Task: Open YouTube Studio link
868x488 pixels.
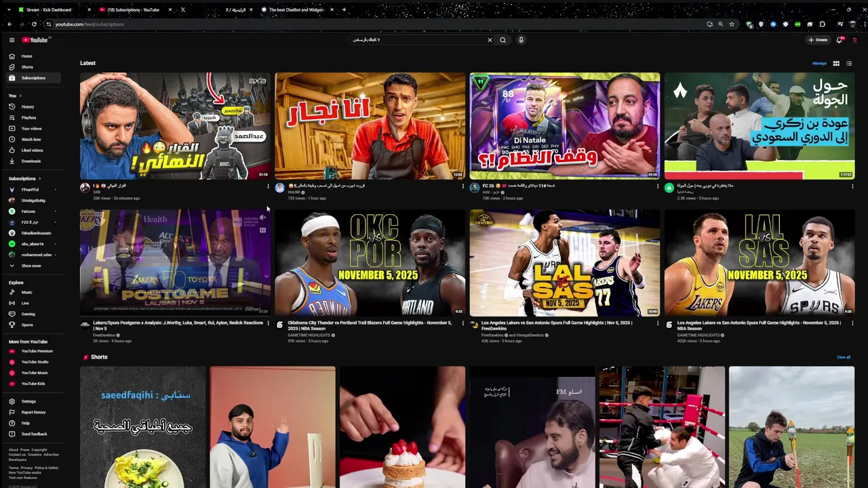Action: (34, 362)
